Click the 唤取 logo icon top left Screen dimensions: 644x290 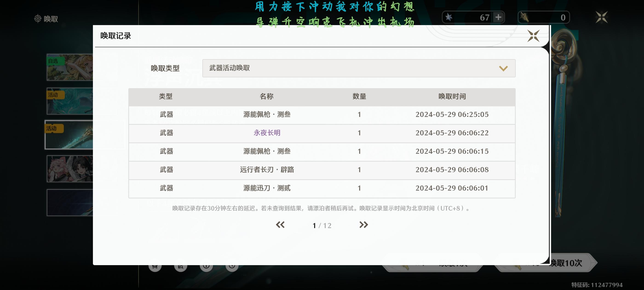point(38,18)
